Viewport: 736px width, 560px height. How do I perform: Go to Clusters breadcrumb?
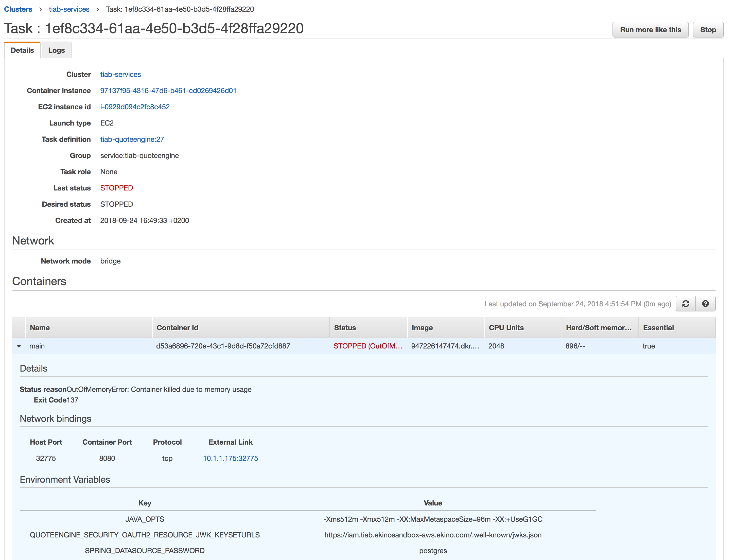18,9
